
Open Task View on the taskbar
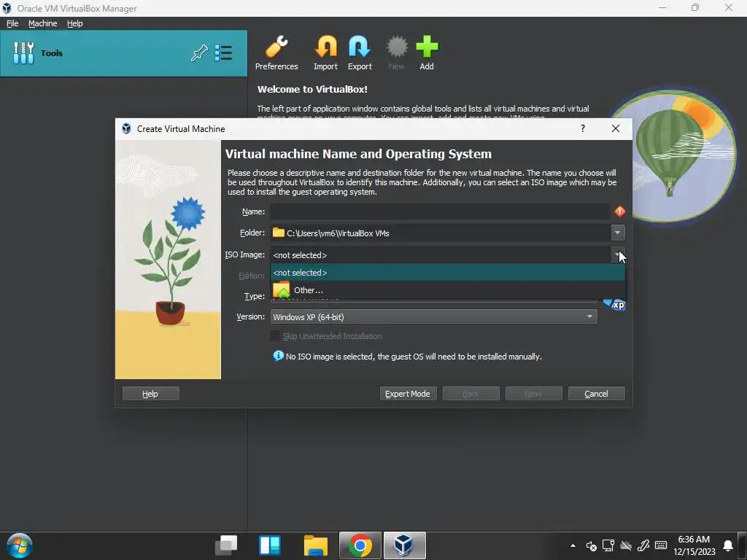click(226, 545)
